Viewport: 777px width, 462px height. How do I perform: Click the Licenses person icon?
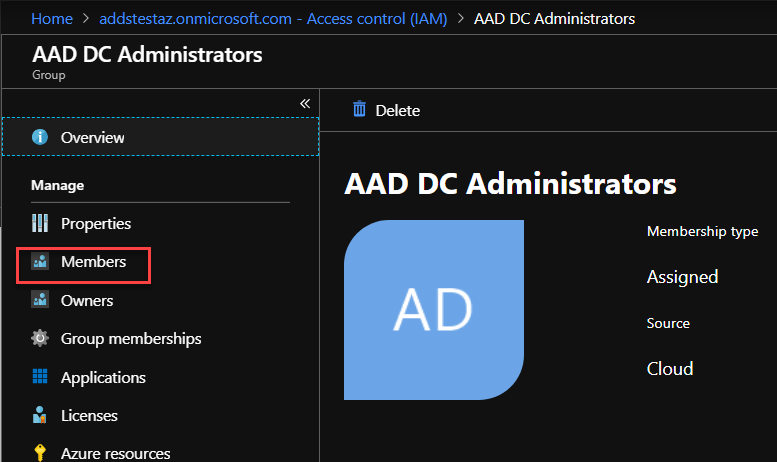tap(40, 415)
